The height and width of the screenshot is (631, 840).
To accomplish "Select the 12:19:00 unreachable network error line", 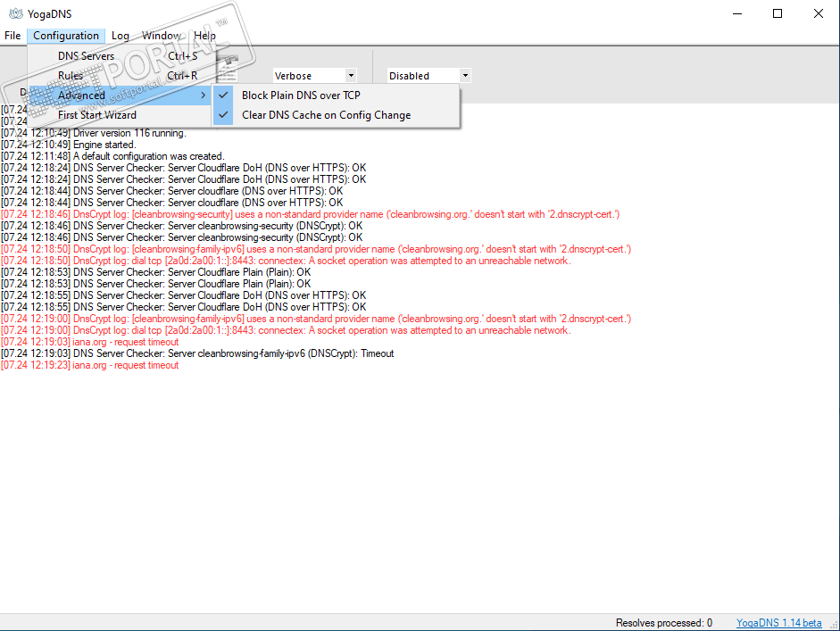I will pyautogui.click(x=286, y=330).
